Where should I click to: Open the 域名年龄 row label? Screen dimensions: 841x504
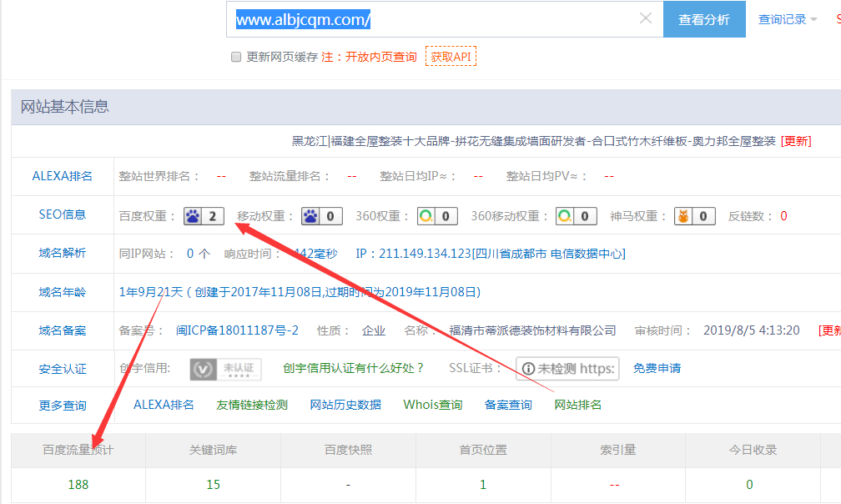(x=63, y=292)
